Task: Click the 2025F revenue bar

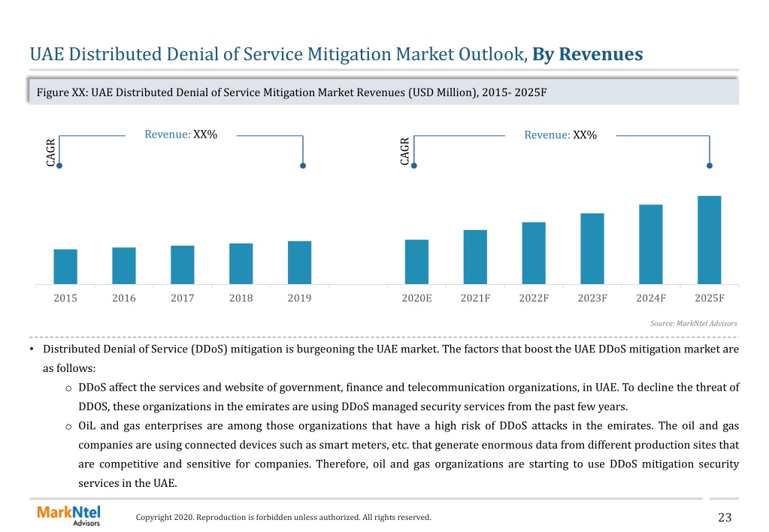Action: pos(710,240)
